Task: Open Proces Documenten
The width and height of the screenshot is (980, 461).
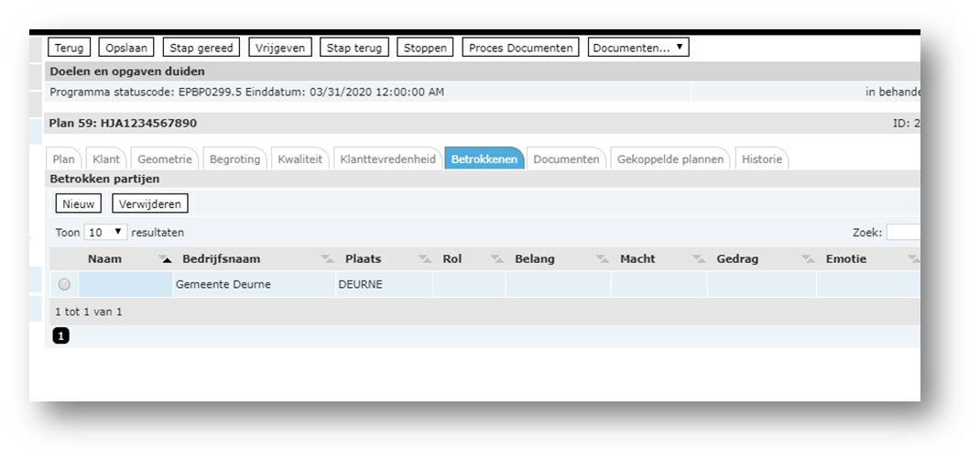Action: pos(521,48)
